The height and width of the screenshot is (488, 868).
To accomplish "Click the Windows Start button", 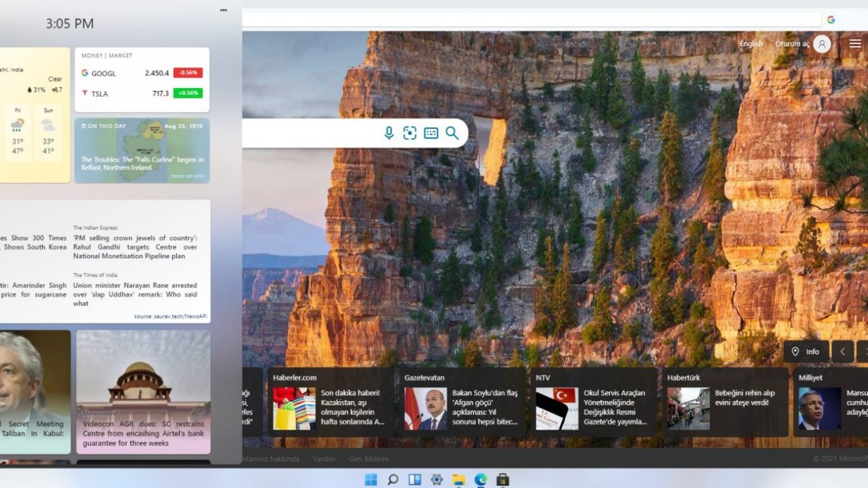I will tap(371, 480).
